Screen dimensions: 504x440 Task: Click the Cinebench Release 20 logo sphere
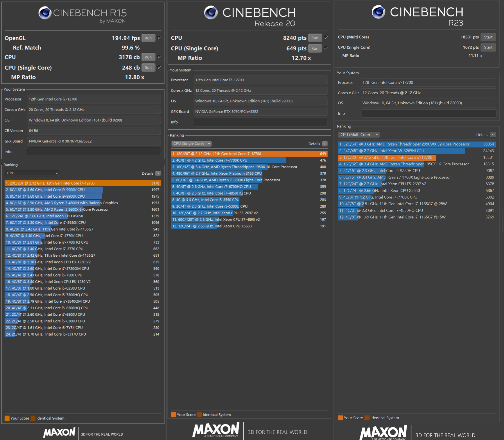[x=211, y=12]
